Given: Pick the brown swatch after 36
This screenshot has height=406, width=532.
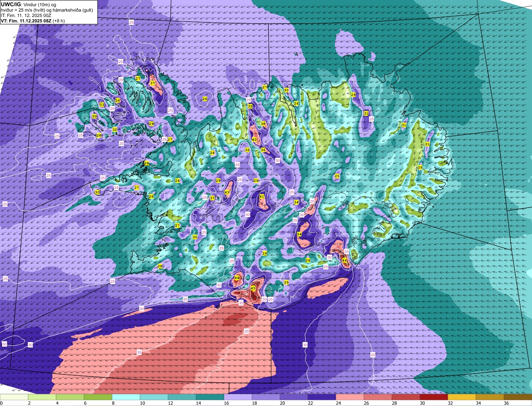Looking at the screenshot, I should 517,397.
